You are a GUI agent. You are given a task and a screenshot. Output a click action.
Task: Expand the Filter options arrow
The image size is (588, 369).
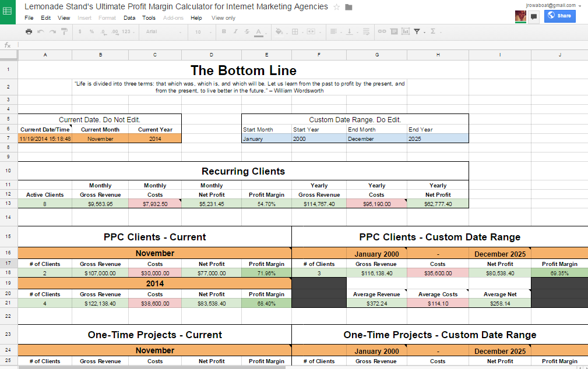coord(424,32)
